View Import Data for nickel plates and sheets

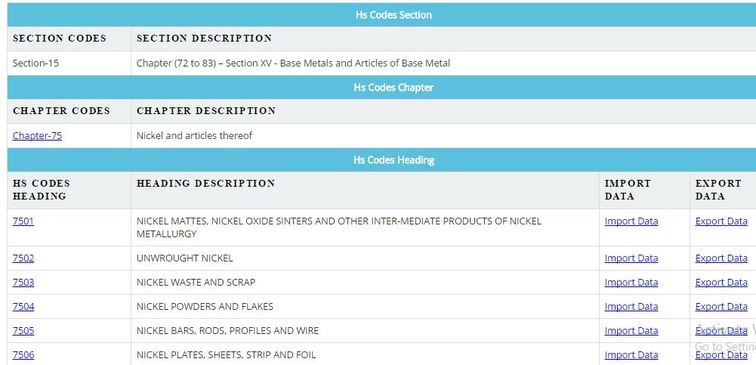pyautogui.click(x=631, y=355)
